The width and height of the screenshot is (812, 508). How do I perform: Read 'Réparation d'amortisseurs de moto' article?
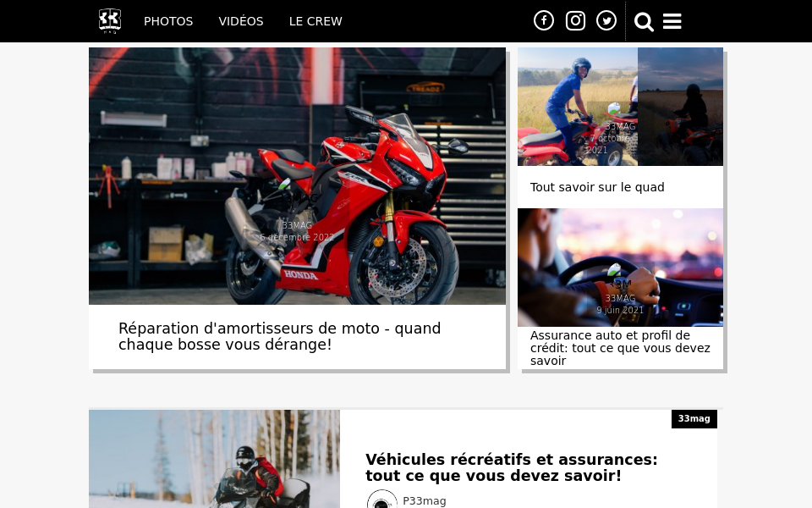coord(279,336)
